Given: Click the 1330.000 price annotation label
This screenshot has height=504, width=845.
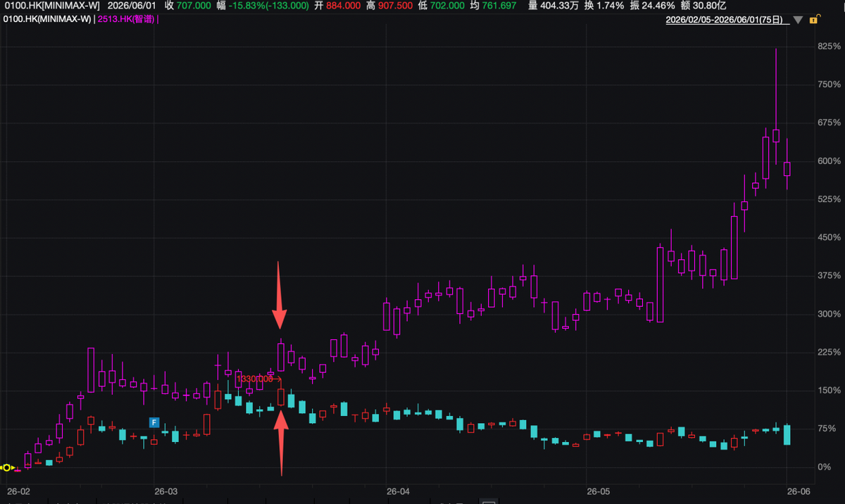Looking at the screenshot, I should (x=254, y=379).
